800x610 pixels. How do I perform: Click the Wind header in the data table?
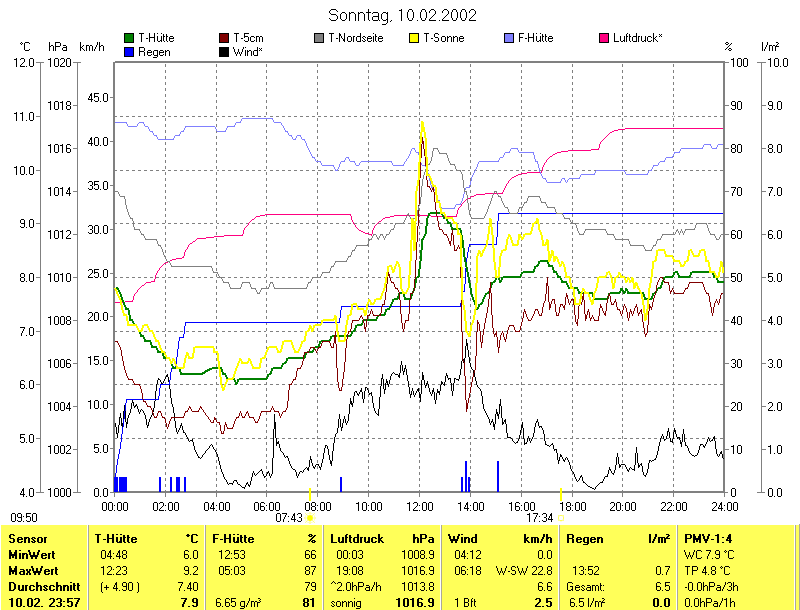click(463, 539)
